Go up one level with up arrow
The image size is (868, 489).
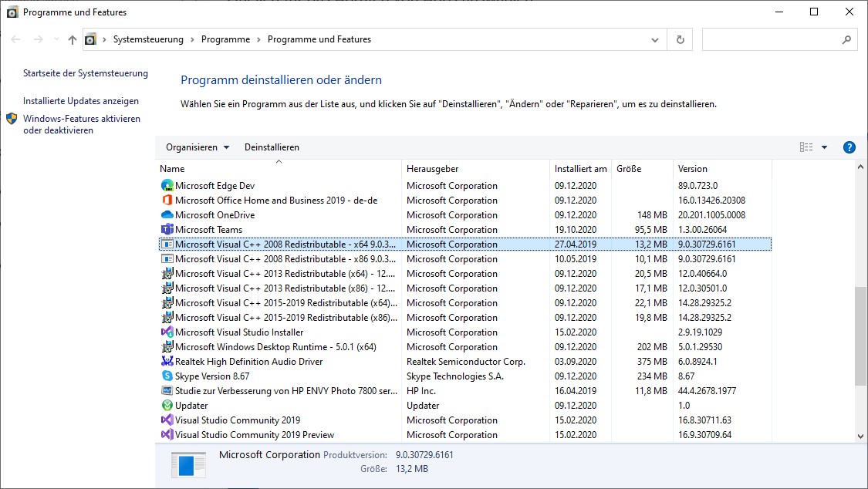click(72, 40)
